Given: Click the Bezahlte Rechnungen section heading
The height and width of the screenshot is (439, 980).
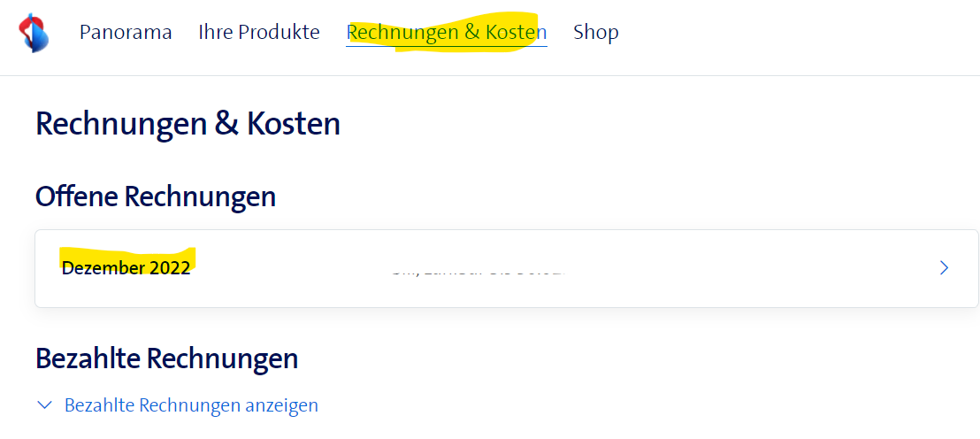Looking at the screenshot, I should (x=166, y=358).
